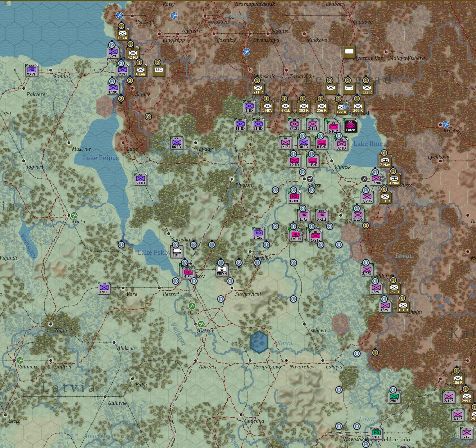Screen dimensions: 476x448
Task: Select the green 250 division counter
Action: click(x=394, y=397)
